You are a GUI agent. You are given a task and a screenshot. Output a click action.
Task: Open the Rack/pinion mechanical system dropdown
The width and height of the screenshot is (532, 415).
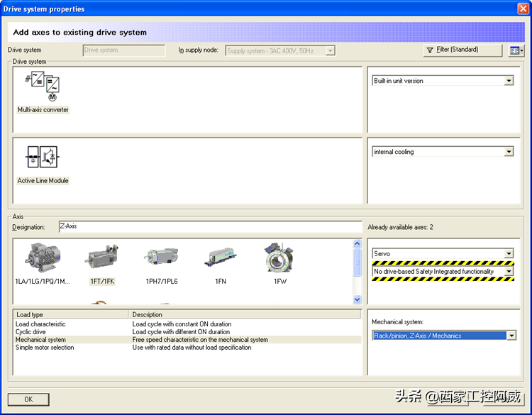510,336
